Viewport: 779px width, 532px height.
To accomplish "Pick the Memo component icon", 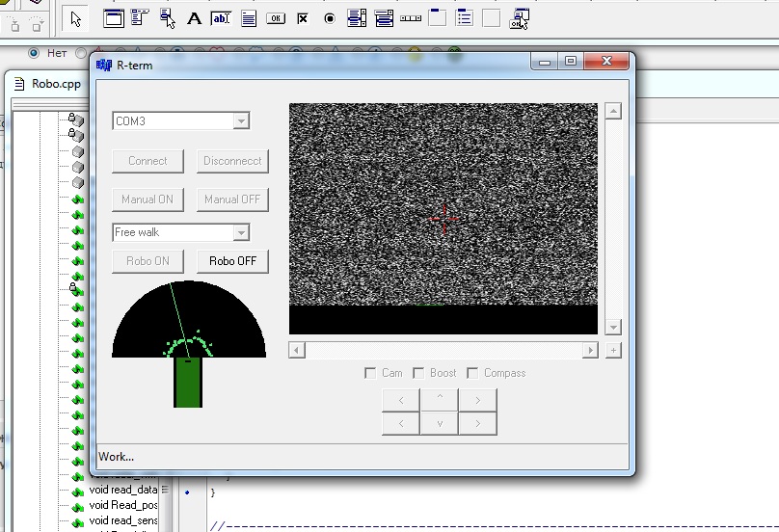I will pyautogui.click(x=248, y=17).
